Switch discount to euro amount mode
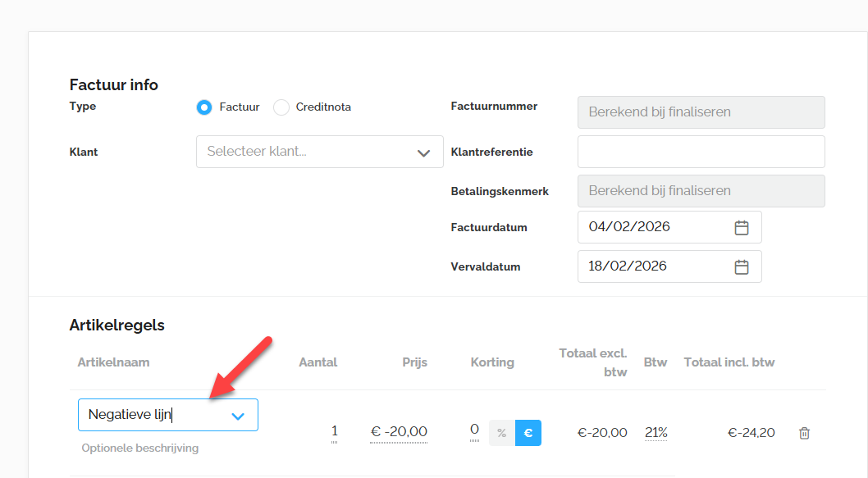 point(528,433)
